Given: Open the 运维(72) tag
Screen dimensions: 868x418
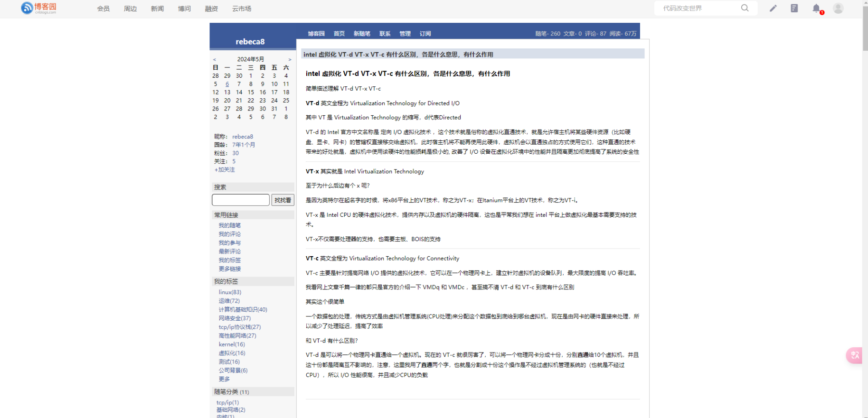Looking at the screenshot, I should click(229, 301).
